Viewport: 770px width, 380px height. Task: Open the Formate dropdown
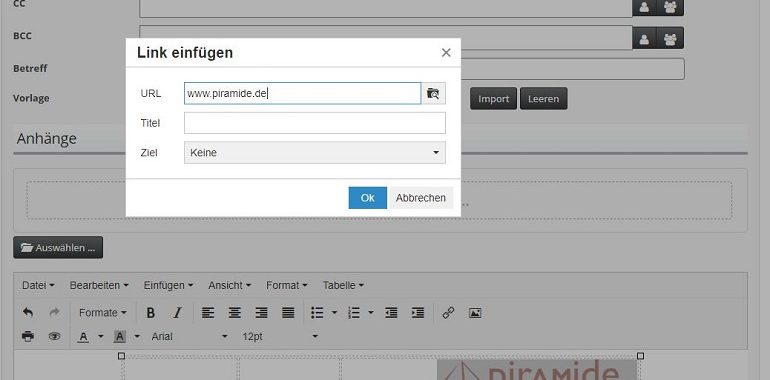[103, 313]
